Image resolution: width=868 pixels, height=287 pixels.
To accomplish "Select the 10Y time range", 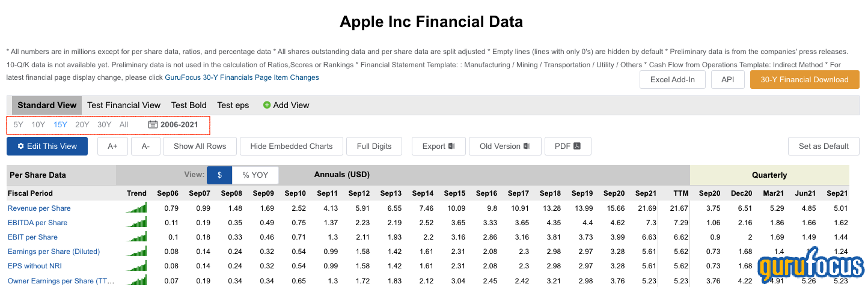I will (38, 125).
